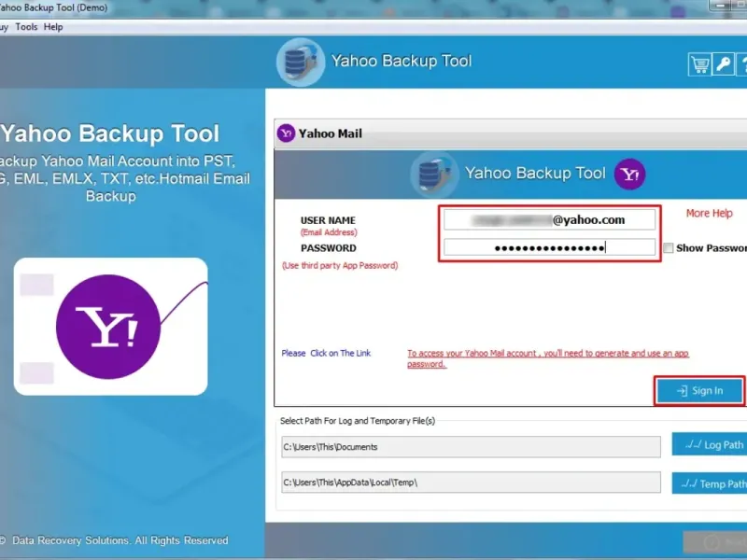Click the shopping cart purchase icon
The width and height of the screenshot is (747, 560).
(x=698, y=63)
